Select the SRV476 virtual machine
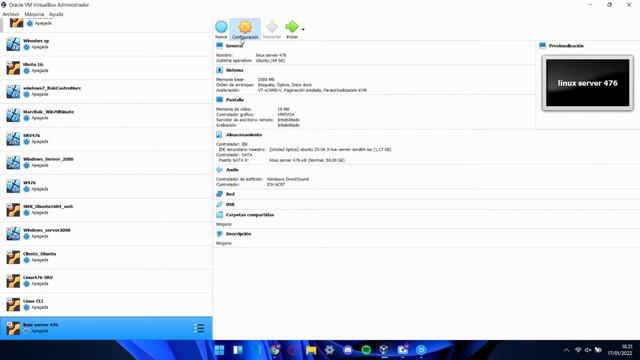Image resolution: width=640 pixels, height=360 pixels. pyautogui.click(x=106, y=139)
